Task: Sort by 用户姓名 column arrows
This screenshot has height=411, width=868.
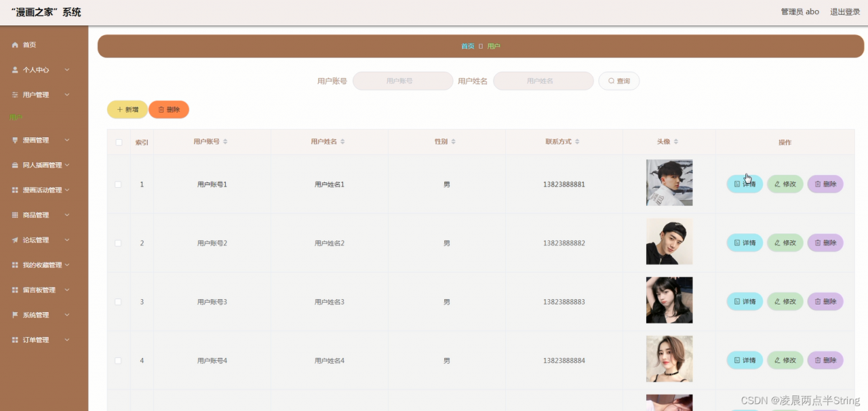Action: (x=342, y=142)
